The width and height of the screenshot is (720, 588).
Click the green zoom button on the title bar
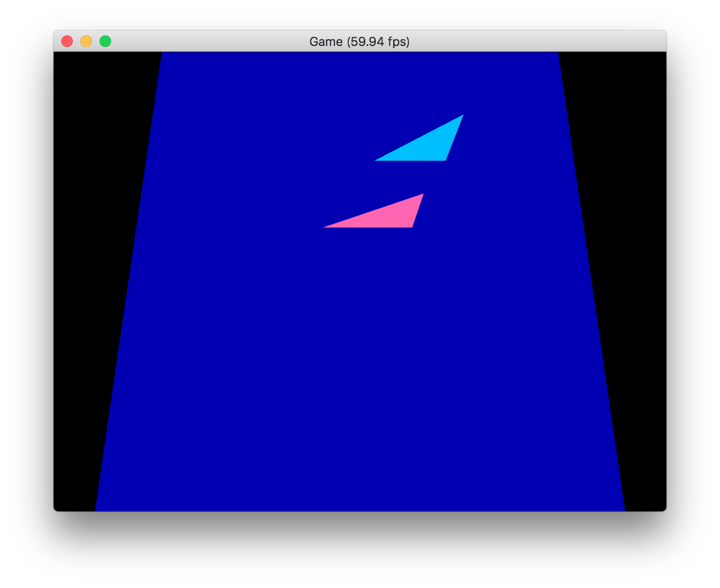[105, 42]
